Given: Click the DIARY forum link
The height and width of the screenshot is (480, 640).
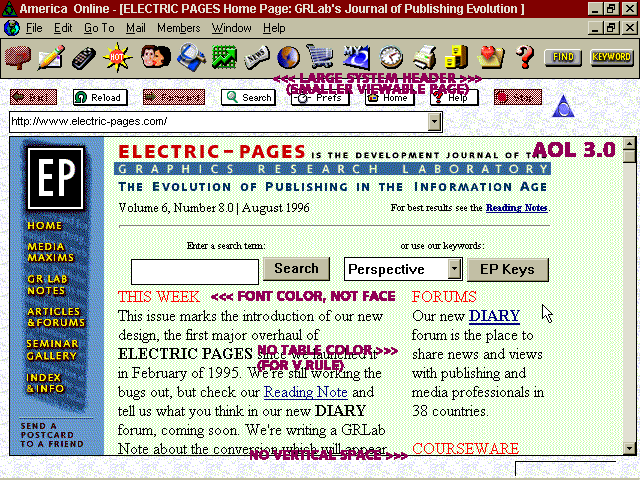Looking at the screenshot, I should (x=494, y=316).
